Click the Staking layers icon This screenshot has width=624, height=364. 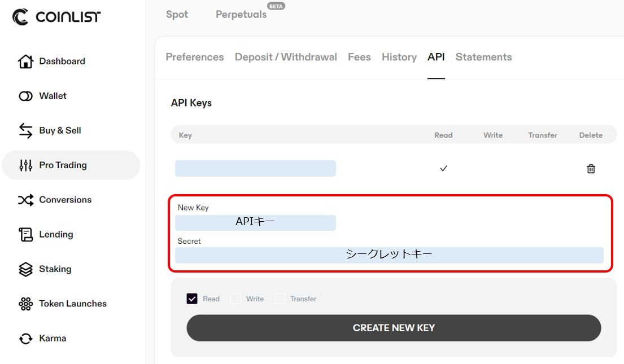[25, 269]
